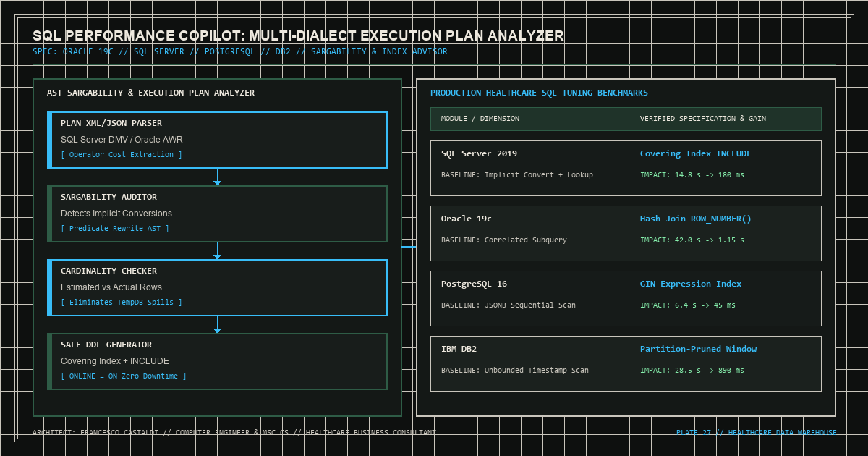Select the MODULE / DIMENSION column header
Viewport: 868px width, 456px height.
[480, 118]
